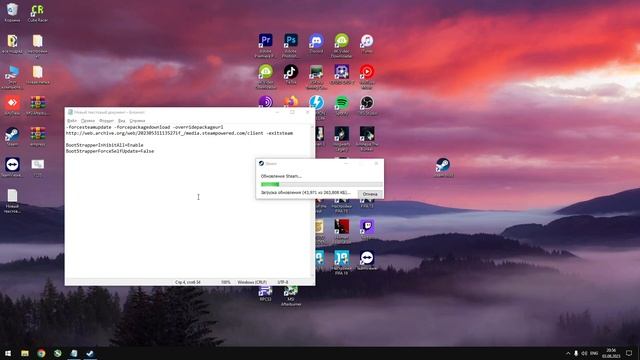This screenshot has height=360, width=640.
Task: Launch the 4K Video Downloader shortcut
Action: coord(342,44)
